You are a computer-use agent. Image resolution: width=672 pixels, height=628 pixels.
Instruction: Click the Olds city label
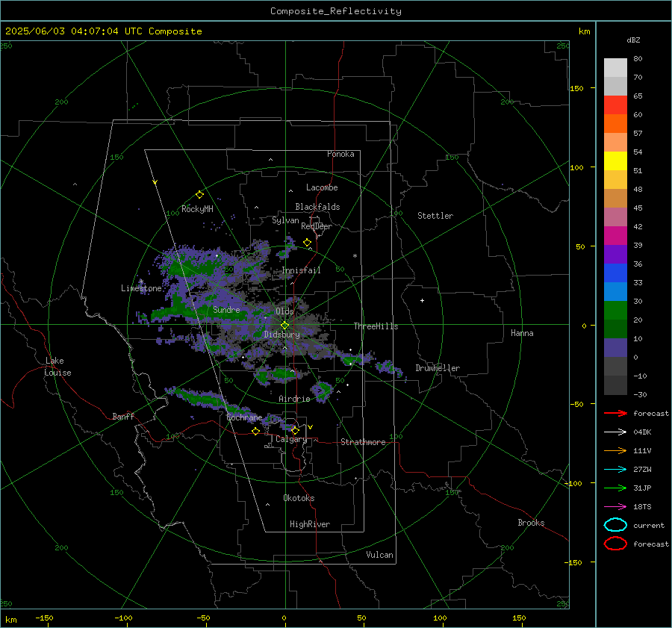(284, 311)
